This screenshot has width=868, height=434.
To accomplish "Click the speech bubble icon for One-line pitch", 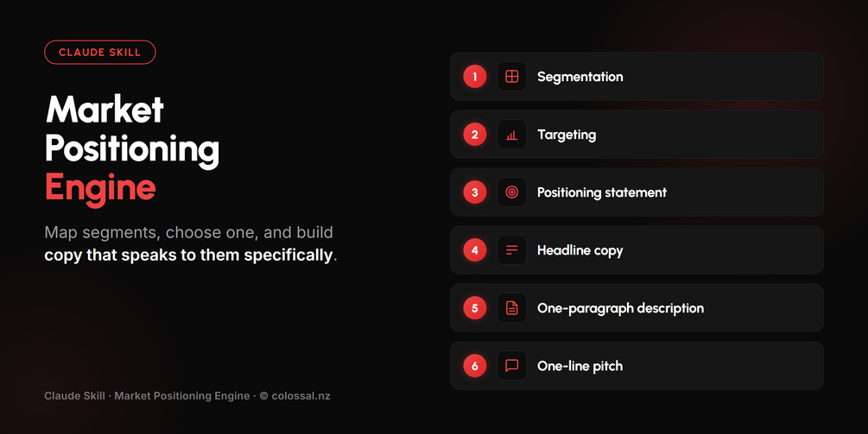I will 511,366.
